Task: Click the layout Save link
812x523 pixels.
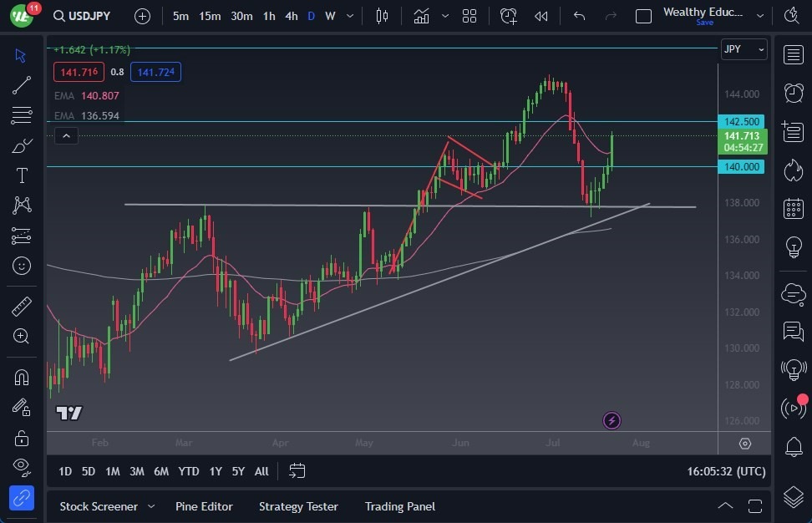Action: tap(704, 23)
